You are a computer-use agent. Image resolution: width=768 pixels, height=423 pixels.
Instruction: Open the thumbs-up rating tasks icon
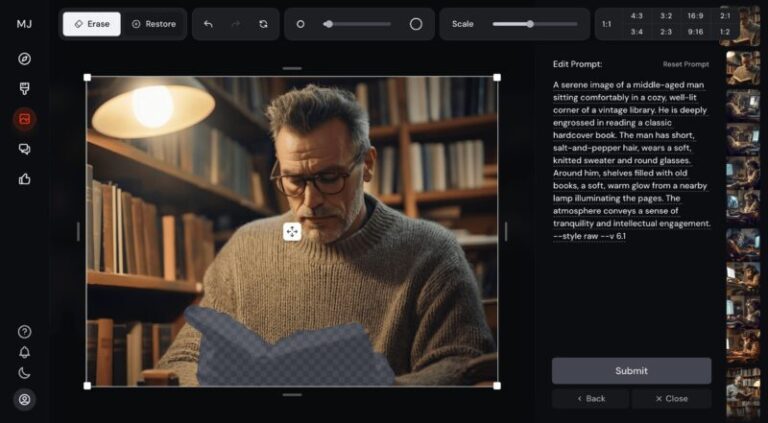(x=24, y=179)
